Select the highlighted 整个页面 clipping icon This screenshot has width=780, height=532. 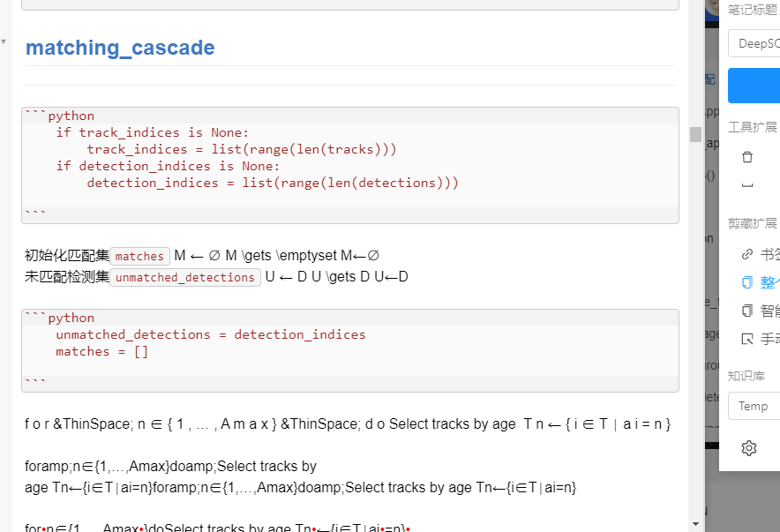747,282
